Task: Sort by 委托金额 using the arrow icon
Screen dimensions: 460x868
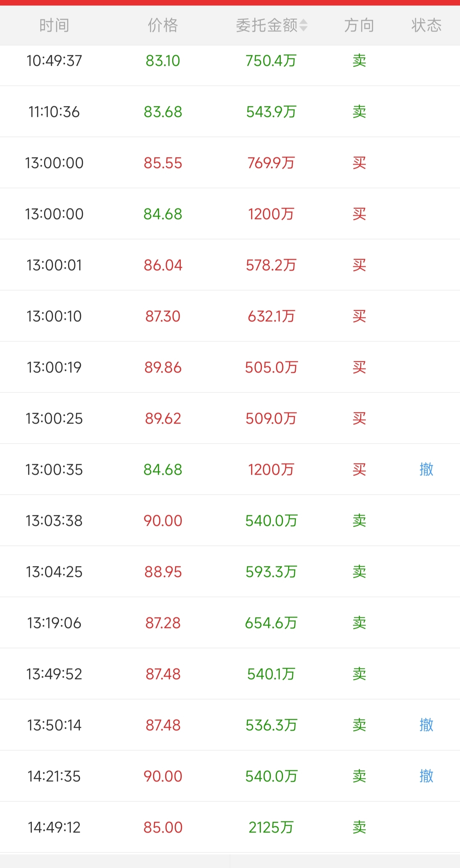Action: (303, 25)
